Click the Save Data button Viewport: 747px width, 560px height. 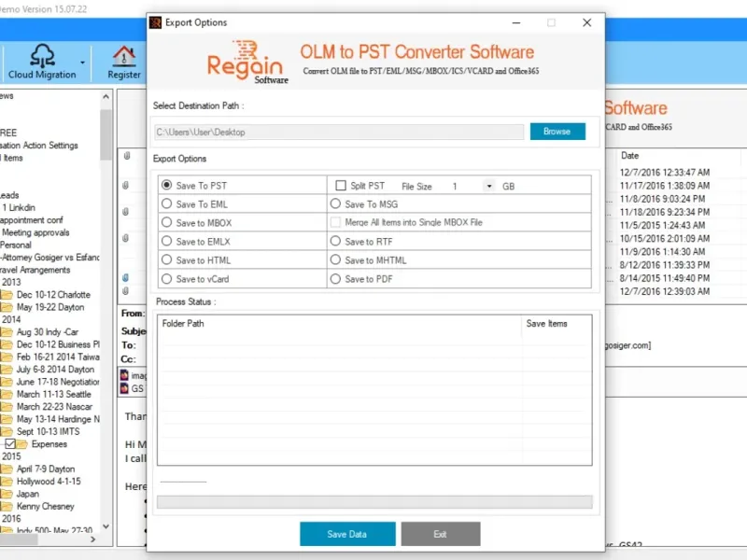tap(347, 534)
